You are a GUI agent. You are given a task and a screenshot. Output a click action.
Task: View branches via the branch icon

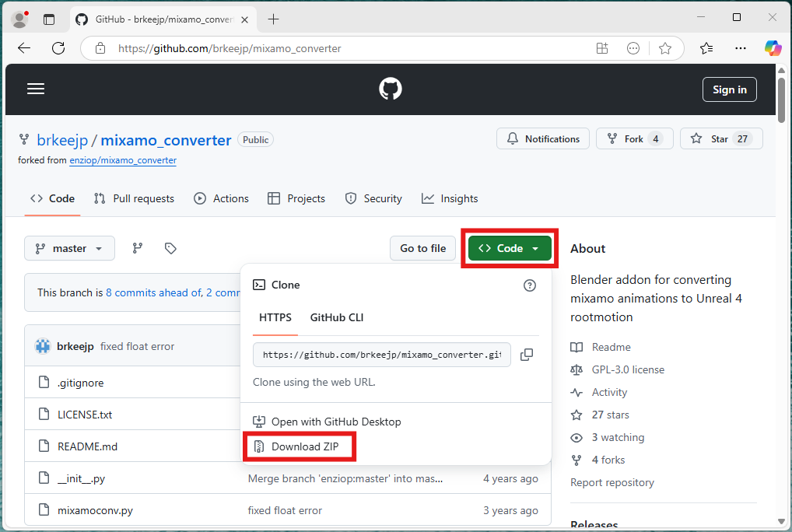(x=138, y=248)
